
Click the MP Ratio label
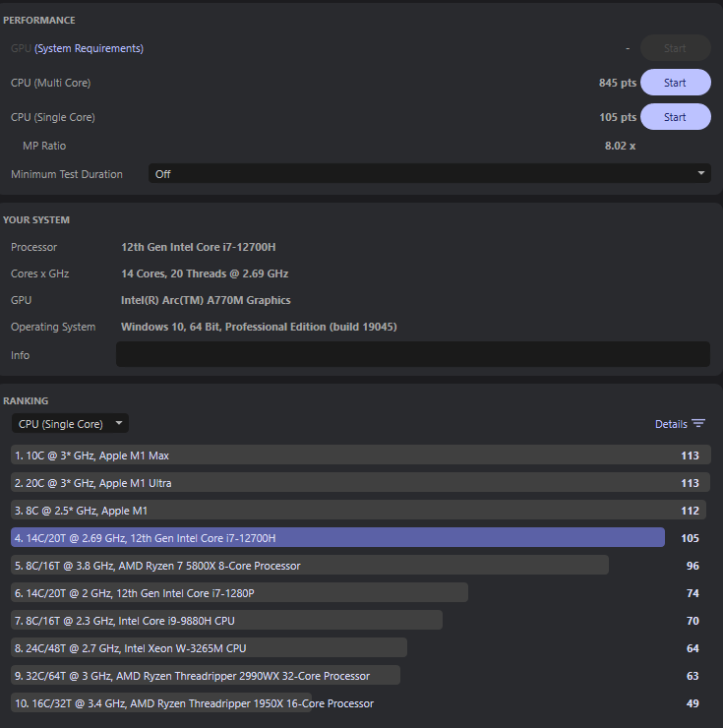coord(44,146)
